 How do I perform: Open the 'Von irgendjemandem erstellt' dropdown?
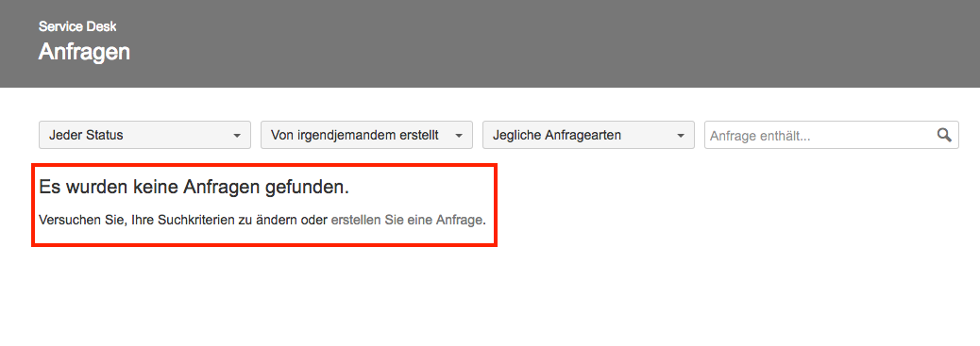tap(366, 135)
